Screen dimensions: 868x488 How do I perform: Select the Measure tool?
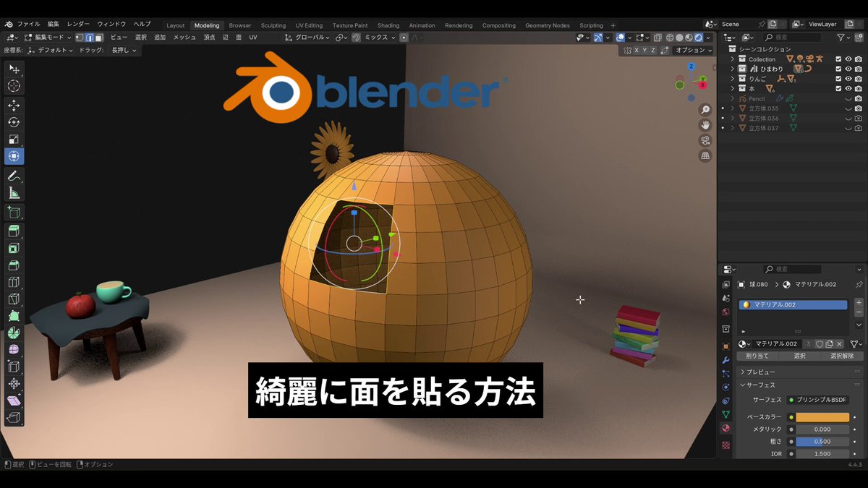pyautogui.click(x=14, y=194)
